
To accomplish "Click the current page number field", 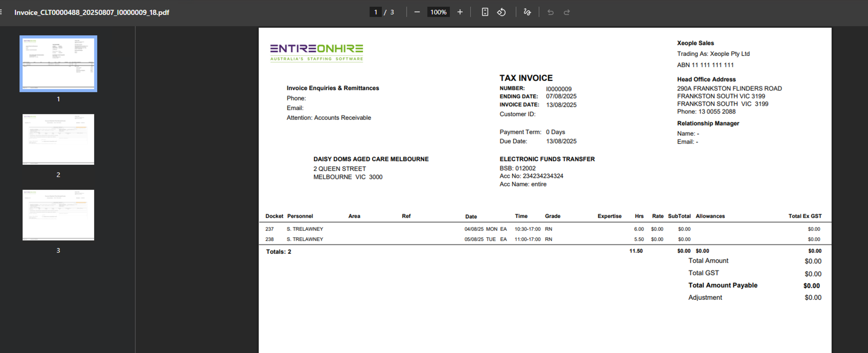I will tap(376, 12).
